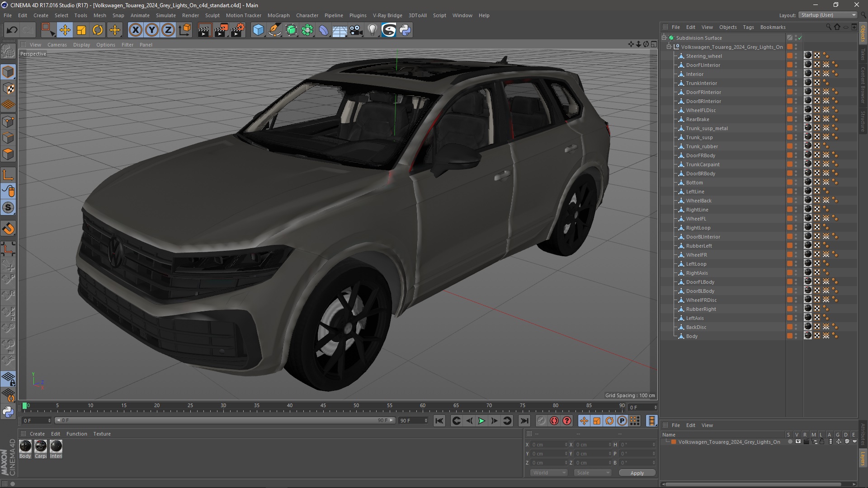This screenshot has width=868, height=488.
Task: Enable Texture mode checker icon
Action: [x=8, y=89]
